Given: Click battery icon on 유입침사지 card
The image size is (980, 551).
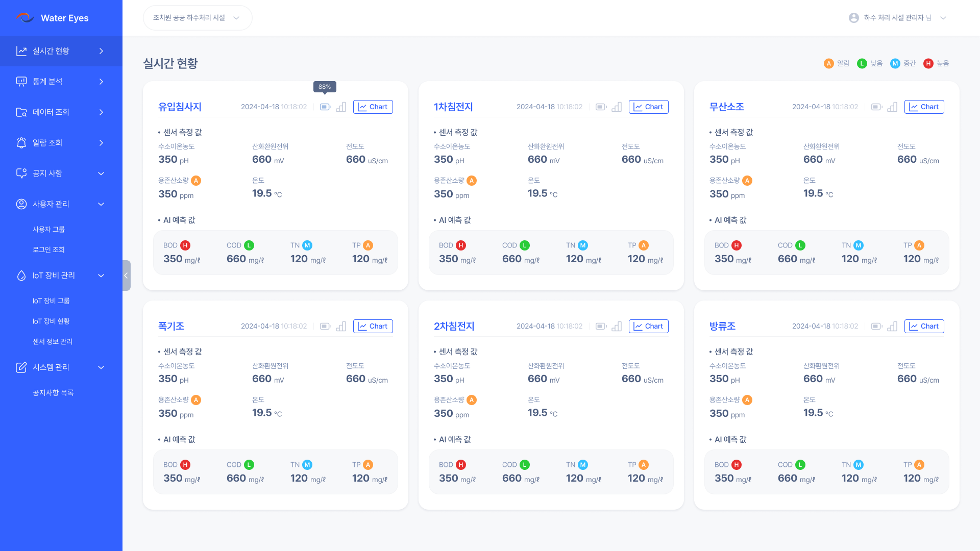Looking at the screenshot, I should pos(325,107).
